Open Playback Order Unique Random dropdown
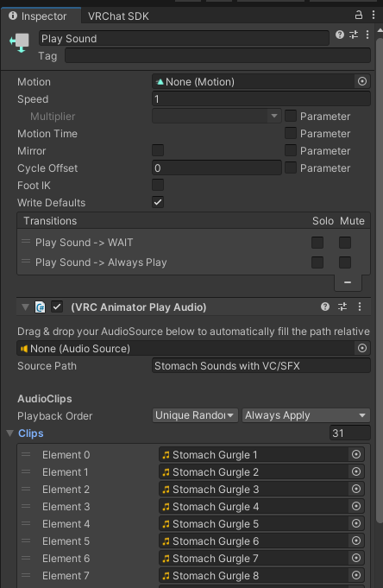383x588 pixels. pos(195,415)
